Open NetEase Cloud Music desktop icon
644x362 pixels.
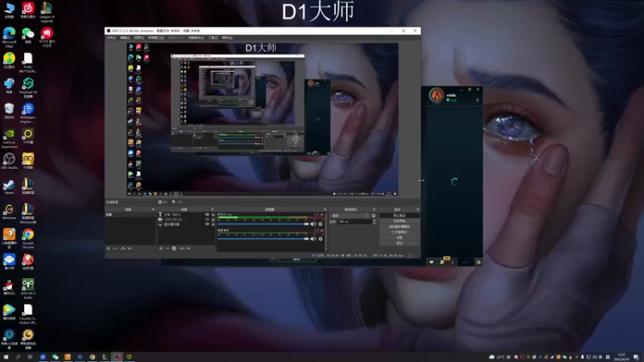[27, 10]
